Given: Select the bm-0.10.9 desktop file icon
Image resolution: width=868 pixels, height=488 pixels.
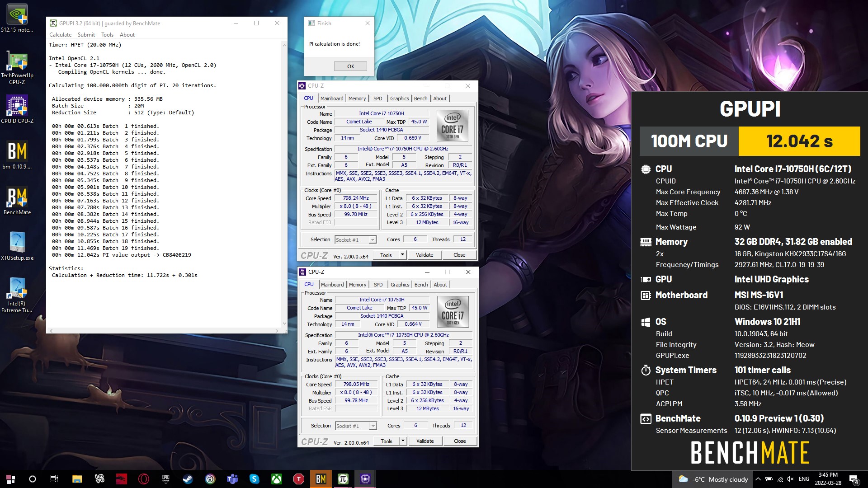Looking at the screenshot, I should coord(17,155).
